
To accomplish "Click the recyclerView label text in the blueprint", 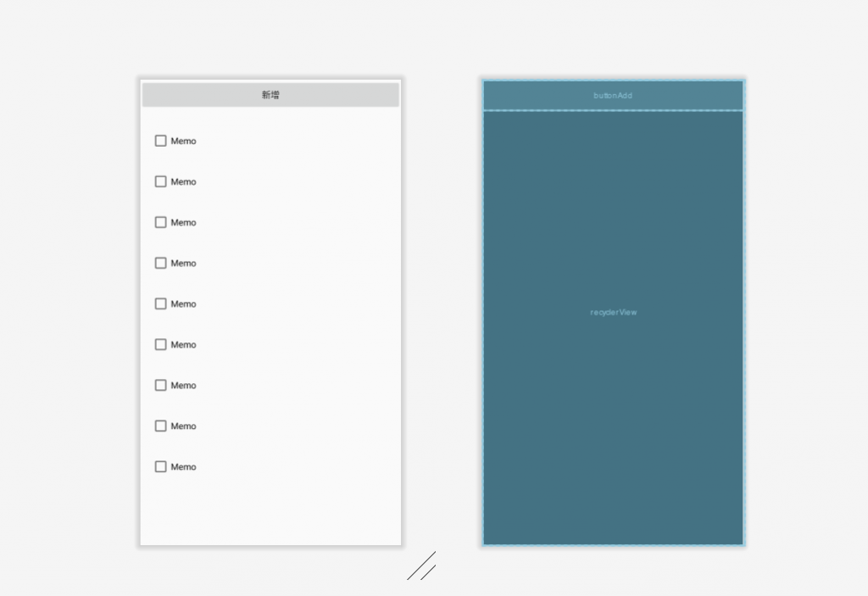I will click(x=614, y=312).
